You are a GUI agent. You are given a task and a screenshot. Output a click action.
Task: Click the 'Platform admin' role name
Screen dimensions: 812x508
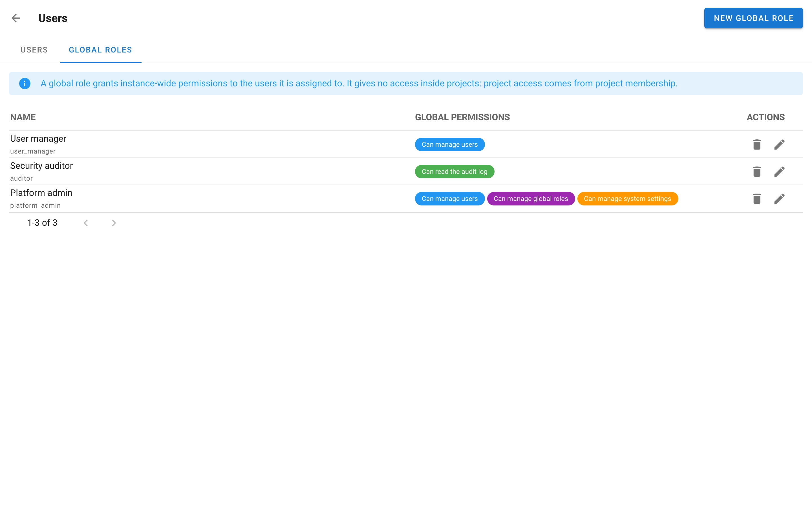pos(41,193)
